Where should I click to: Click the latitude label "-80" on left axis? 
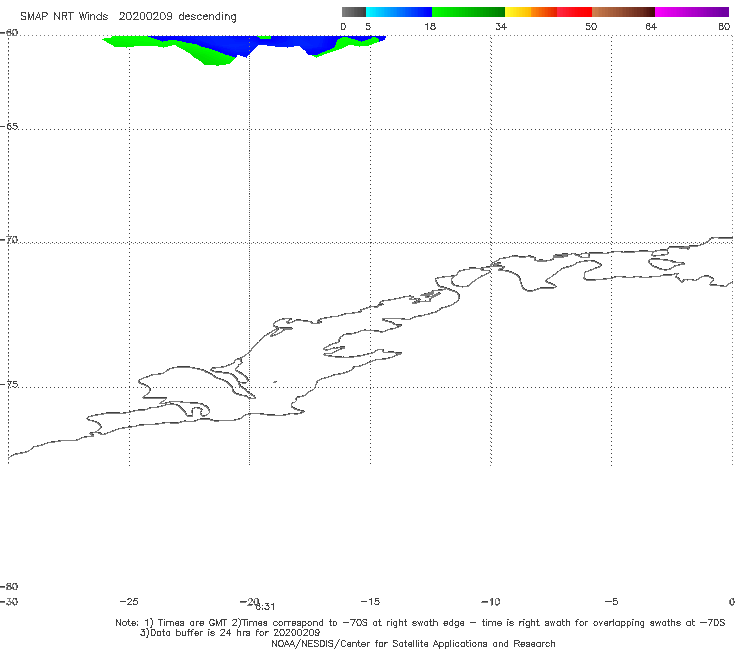pos(9,587)
